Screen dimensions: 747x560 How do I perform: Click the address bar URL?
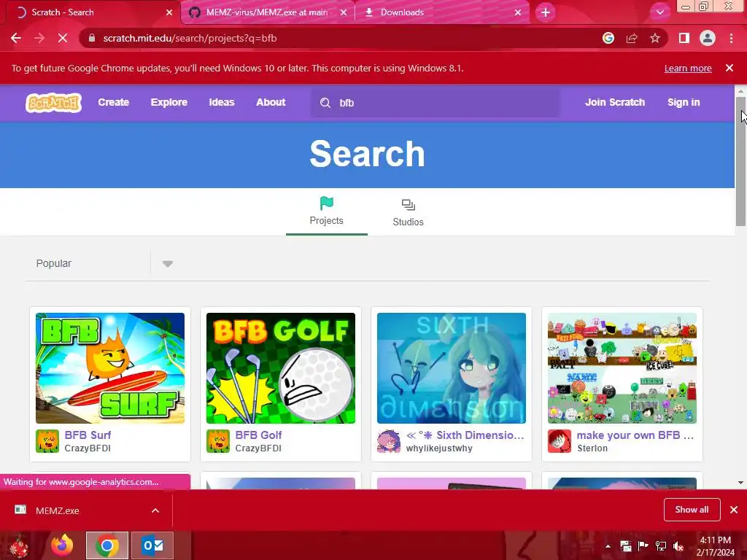190,38
